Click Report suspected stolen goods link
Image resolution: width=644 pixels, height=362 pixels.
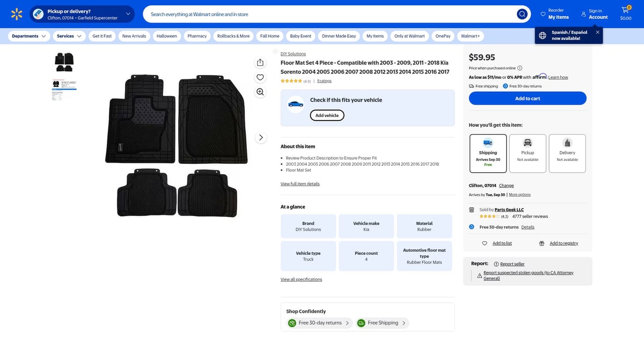click(529, 276)
